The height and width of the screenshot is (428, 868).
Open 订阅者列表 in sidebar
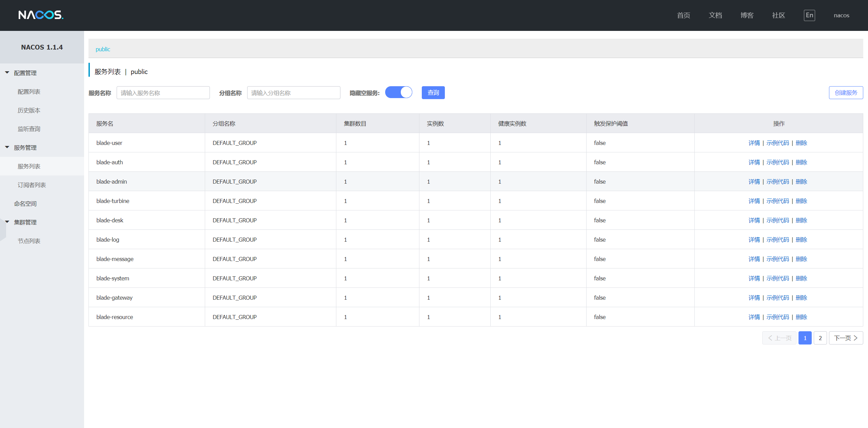point(32,185)
